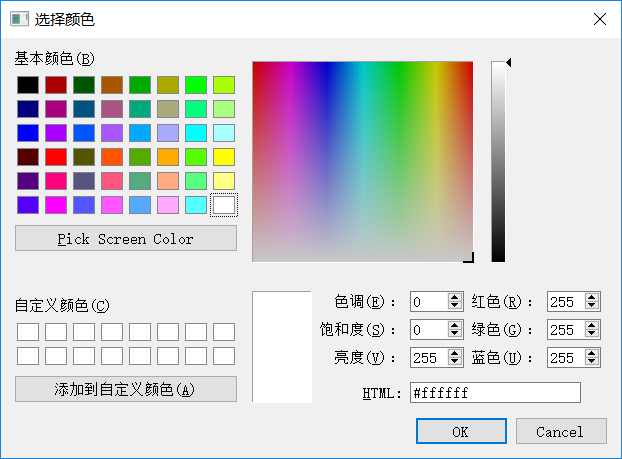
Task: Click the brightness slider arrow handle
Action: [x=509, y=62]
